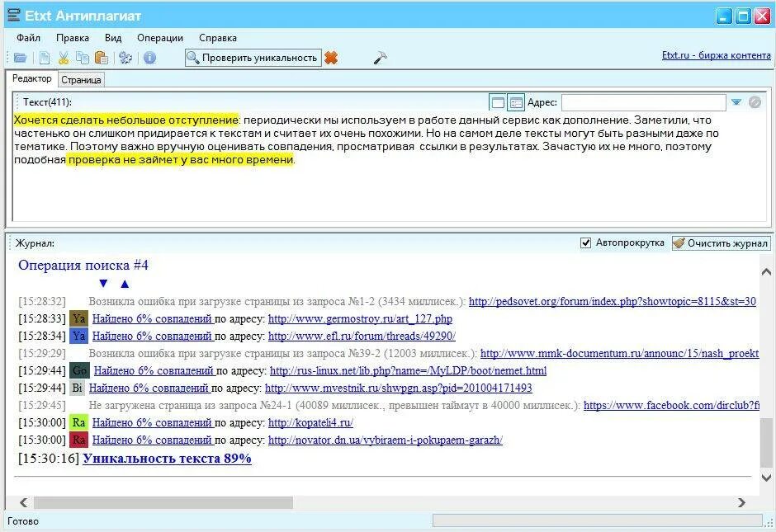Screen dimensions: 776x532
Task: Open file with the folder toolbar icon
Action: [x=21, y=58]
